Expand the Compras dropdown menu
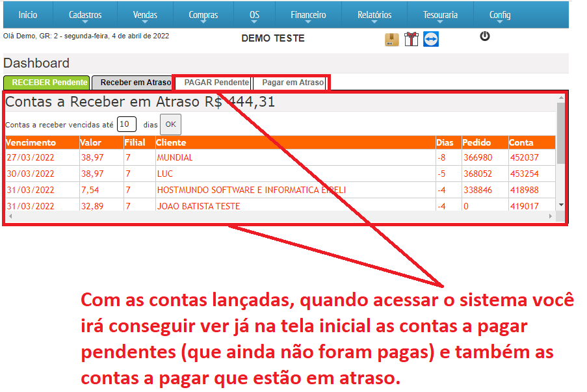 [203, 15]
